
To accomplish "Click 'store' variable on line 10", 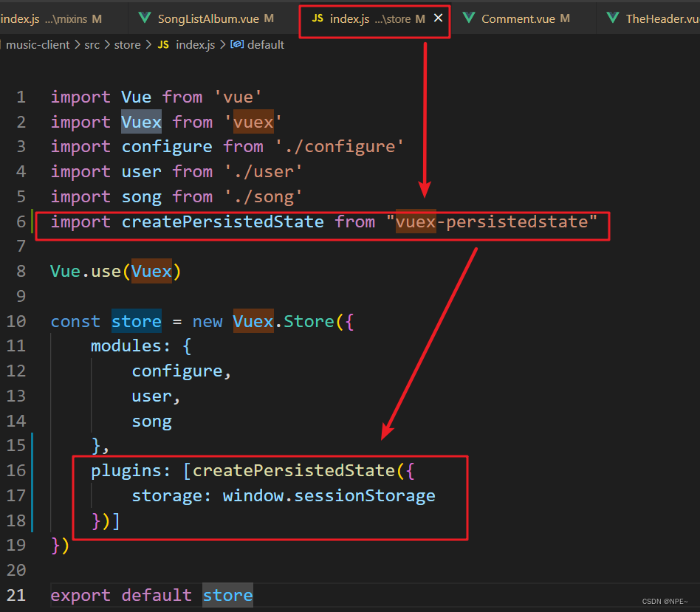I will pyautogui.click(x=137, y=321).
